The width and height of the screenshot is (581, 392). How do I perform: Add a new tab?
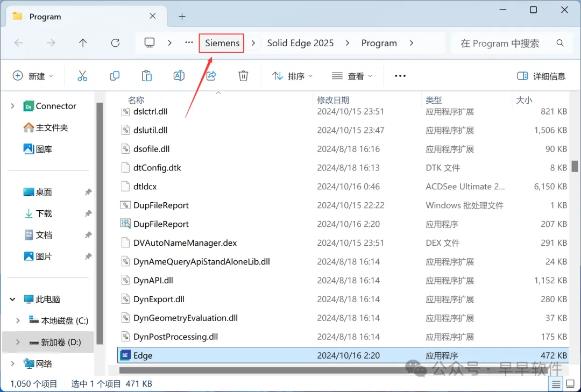coord(182,16)
